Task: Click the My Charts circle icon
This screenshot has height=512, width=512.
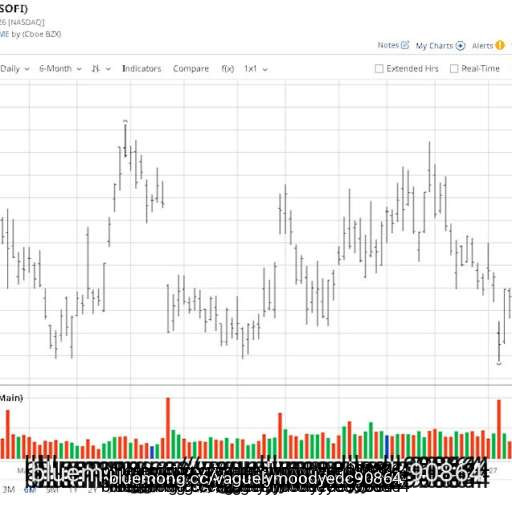Action: click(460, 46)
